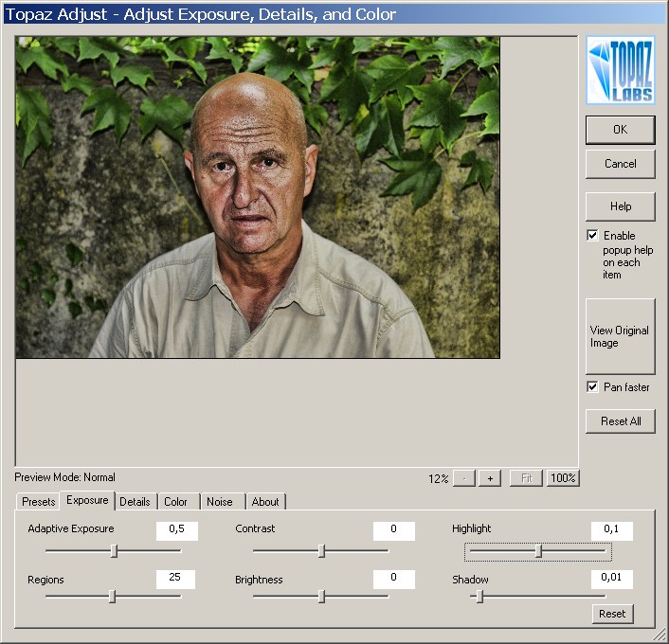This screenshot has width=669, height=644.
Task: Set preview zoom to 100%
Action: [563, 478]
